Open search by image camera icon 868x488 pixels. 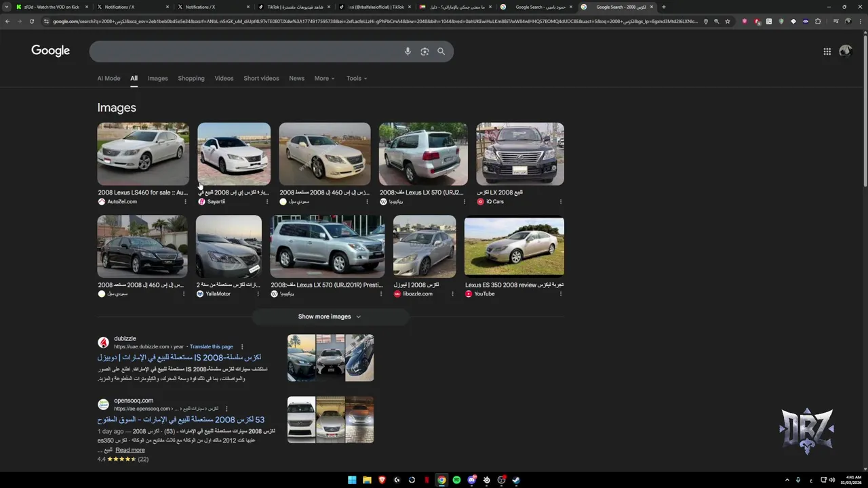click(425, 52)
